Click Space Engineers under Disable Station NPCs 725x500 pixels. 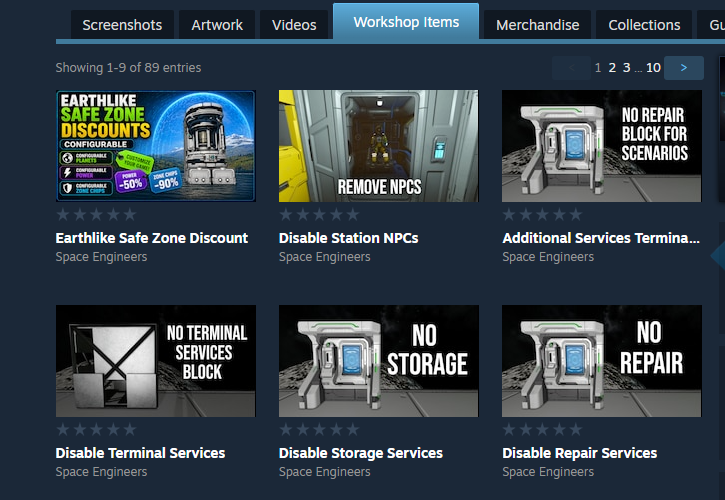pyautogui.click(x=325, y=257)
